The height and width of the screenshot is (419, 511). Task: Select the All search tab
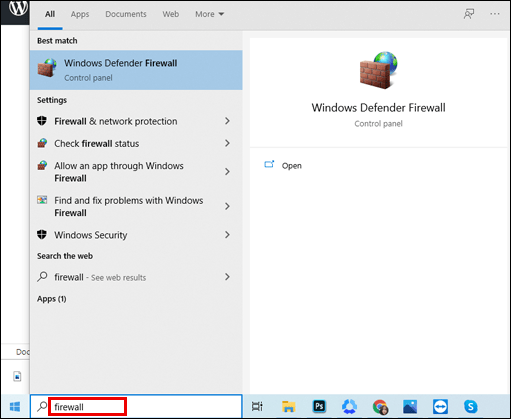[50, 14]
